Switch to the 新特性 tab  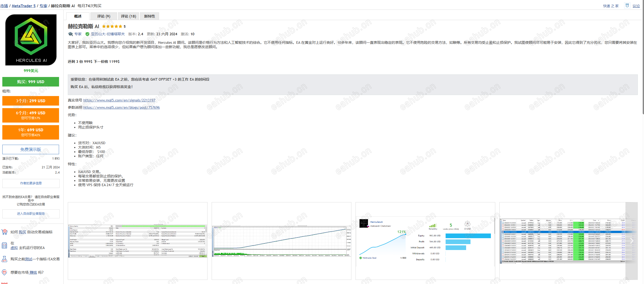[x=150, y=16]
